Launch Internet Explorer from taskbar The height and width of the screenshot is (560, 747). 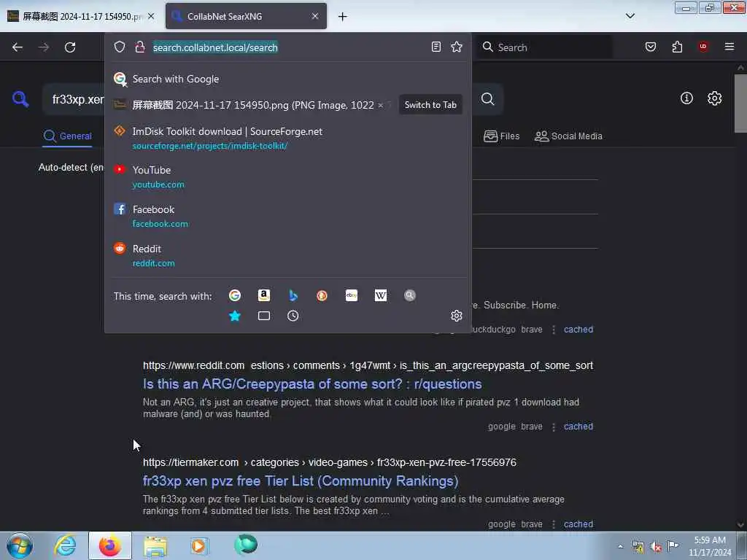[65, 545]
